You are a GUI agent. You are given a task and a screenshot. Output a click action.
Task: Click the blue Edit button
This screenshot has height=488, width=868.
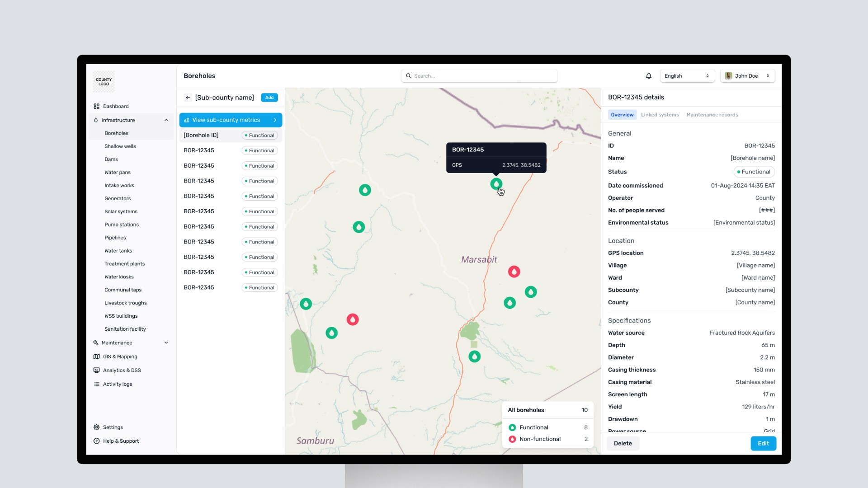coord(763,443)
